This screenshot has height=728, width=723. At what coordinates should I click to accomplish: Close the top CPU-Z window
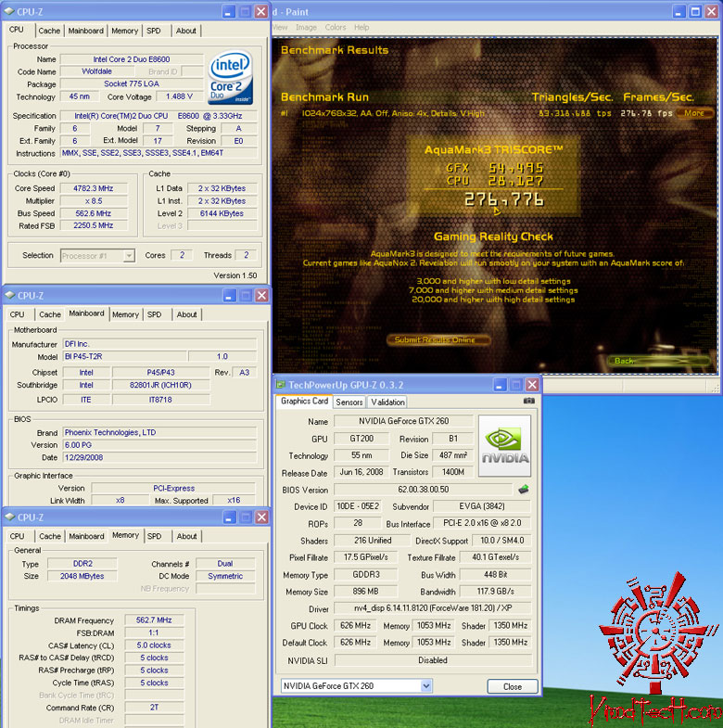(x=261, y=11)
